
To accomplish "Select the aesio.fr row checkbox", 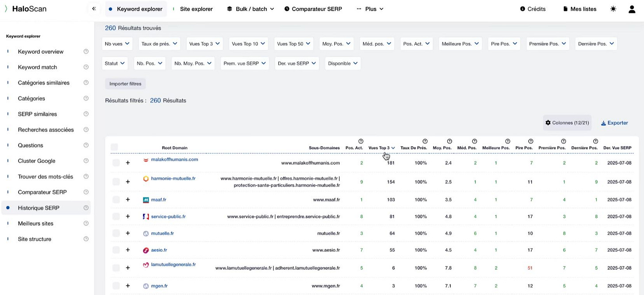I will click(x=116, y=250).
